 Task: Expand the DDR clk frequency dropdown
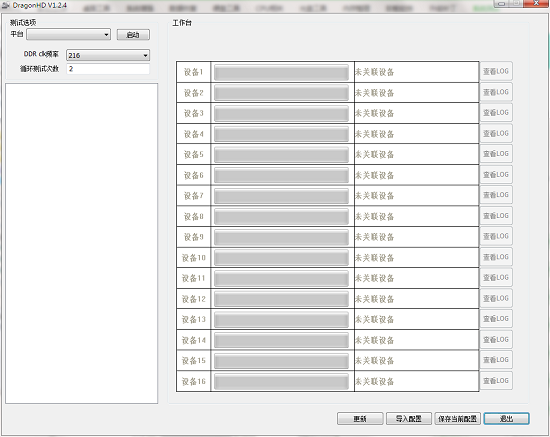click(108, 55)
